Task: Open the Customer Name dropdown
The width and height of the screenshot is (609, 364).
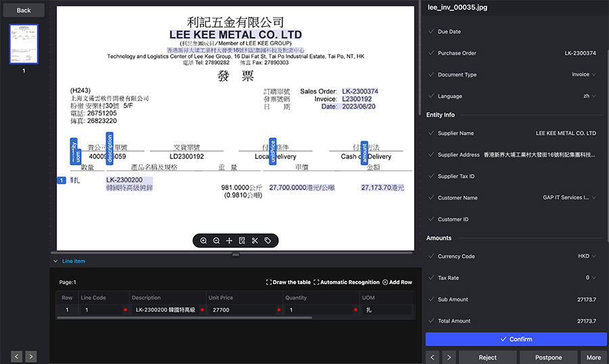Action: [x=569, y=198]
